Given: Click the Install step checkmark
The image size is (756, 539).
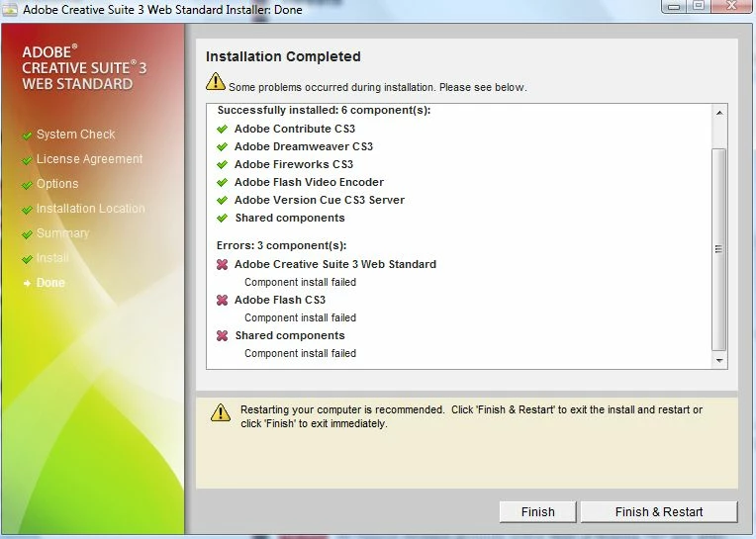Looking at the screenshot, I should pyautogui.click(x=27, y=259).
